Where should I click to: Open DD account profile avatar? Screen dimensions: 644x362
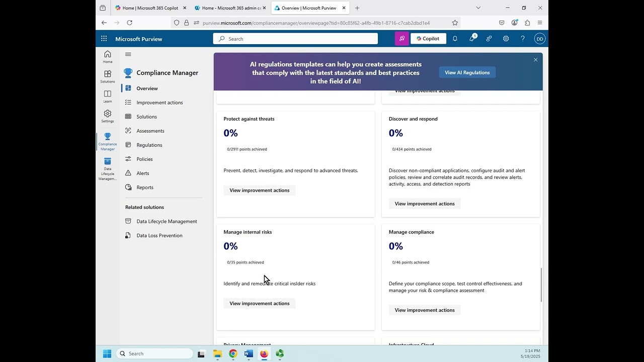(540, 39)
